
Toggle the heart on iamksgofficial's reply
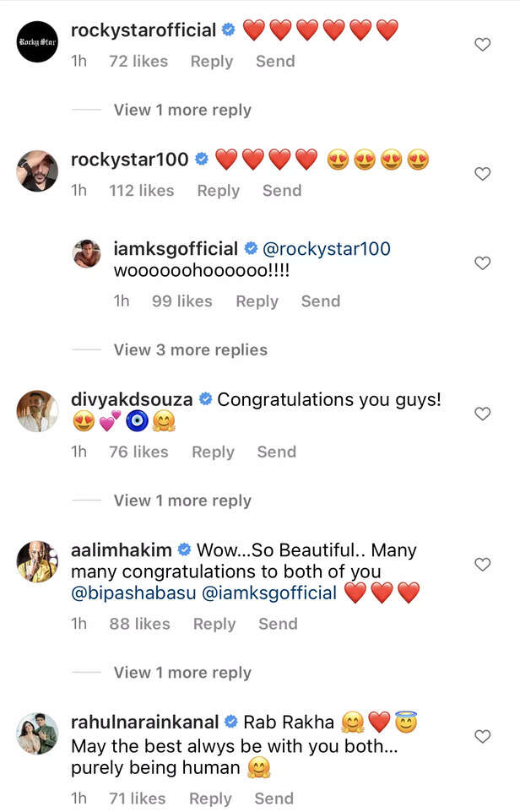482,262
